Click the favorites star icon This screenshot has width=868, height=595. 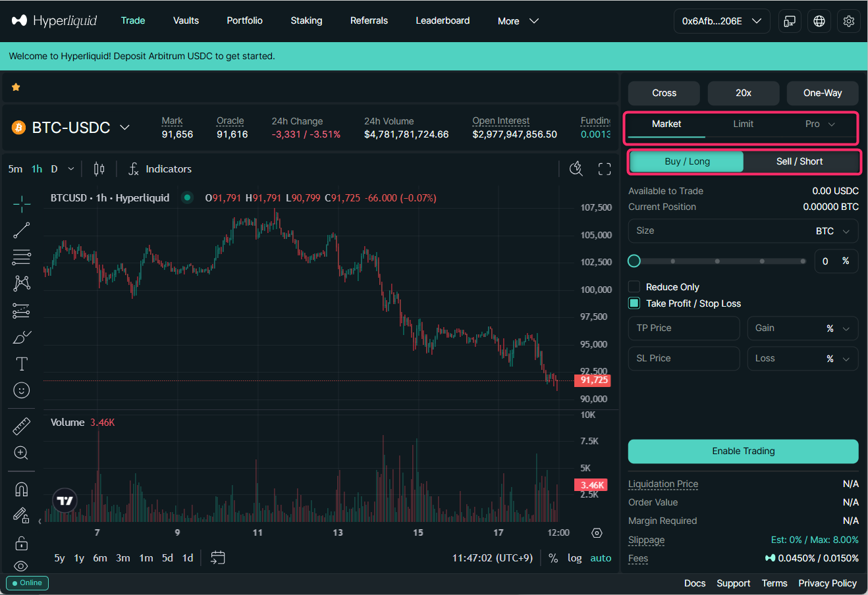pos(16,87)
